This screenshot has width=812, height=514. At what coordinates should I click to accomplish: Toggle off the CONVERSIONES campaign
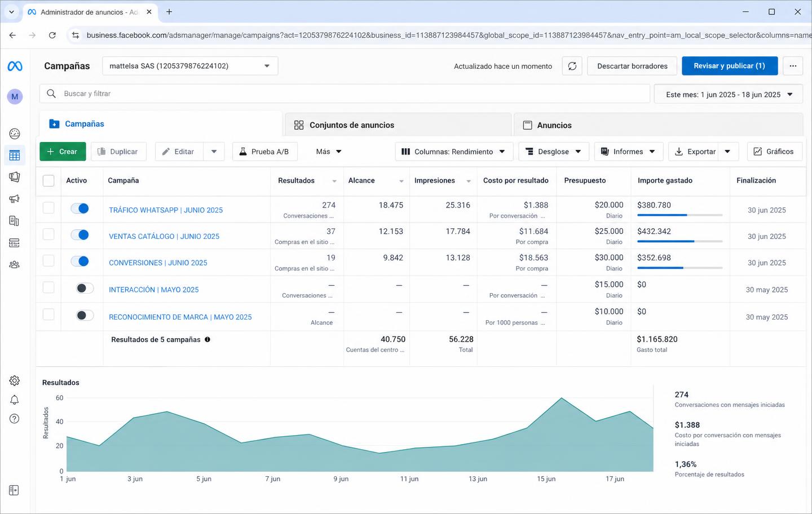(80, 261)
